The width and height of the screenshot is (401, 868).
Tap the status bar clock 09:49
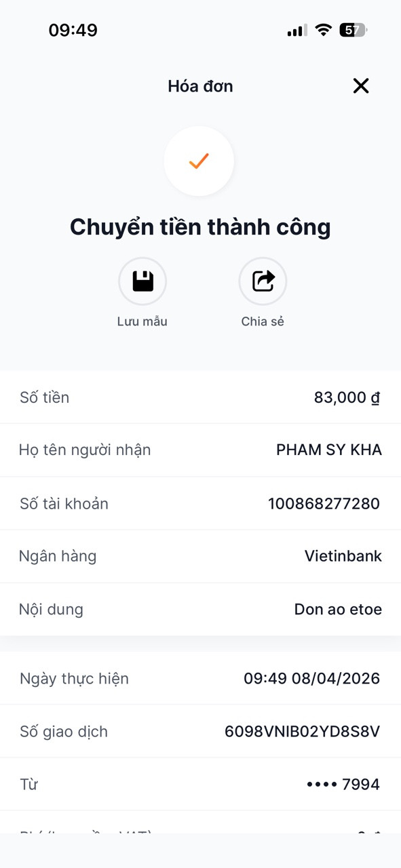(x=73, y=31)
